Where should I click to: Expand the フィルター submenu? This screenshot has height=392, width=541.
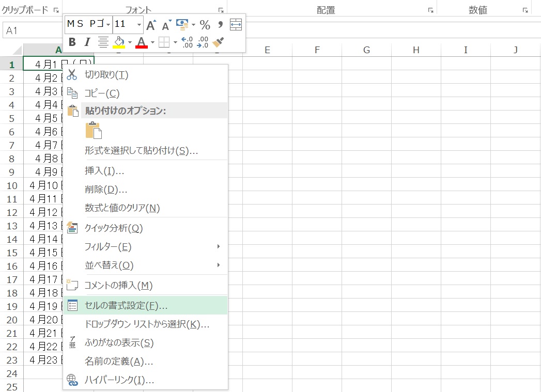(x=219, y=247)
